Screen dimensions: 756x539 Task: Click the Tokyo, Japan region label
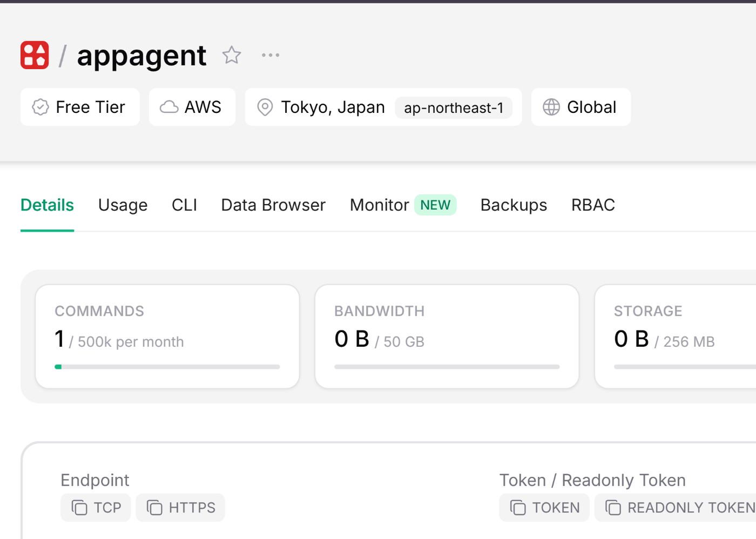333,107
